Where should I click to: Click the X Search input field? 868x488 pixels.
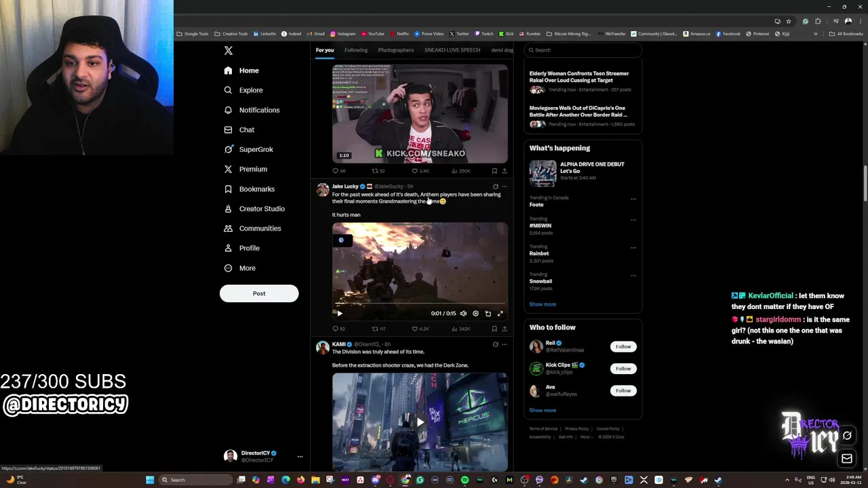tap(583, 50)
